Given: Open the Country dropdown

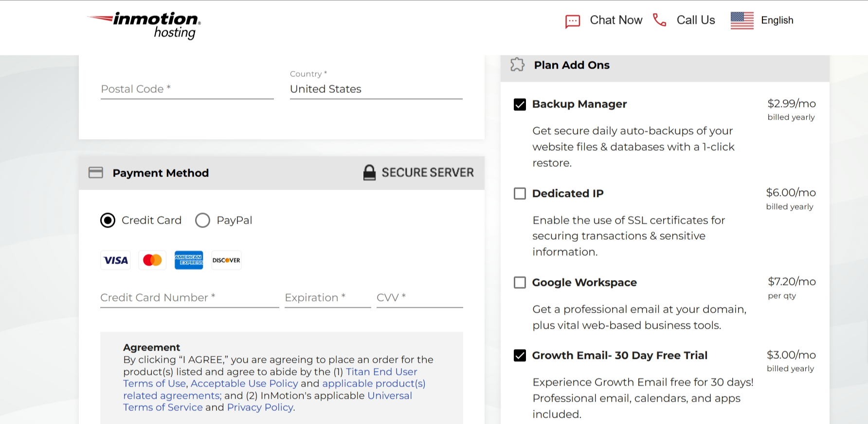Looking at the screenshot, I should [376, 89].
